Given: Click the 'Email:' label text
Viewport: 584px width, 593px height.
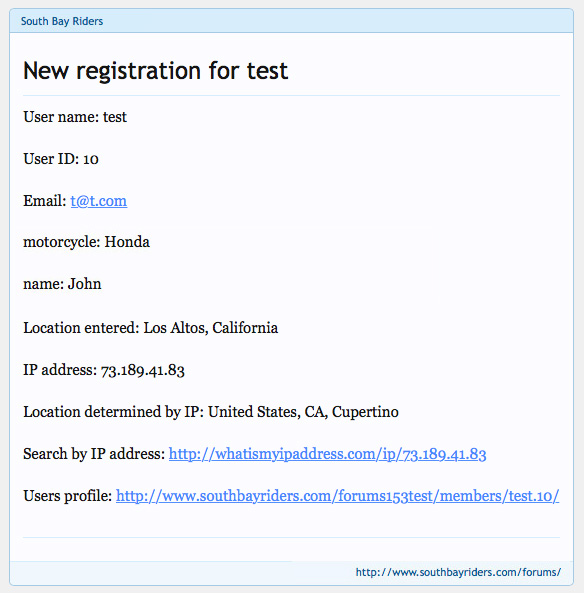Looking at the screenshot, I should 45,201.
